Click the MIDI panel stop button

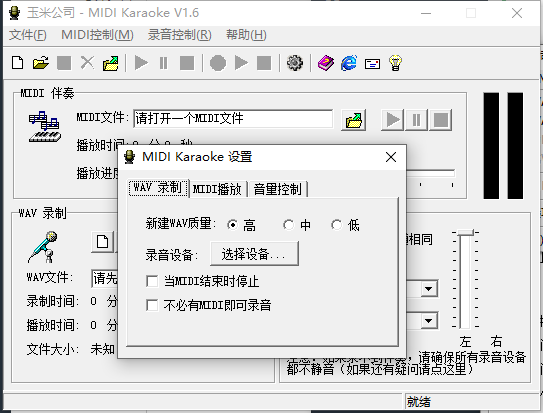click(x=440, y=120)
